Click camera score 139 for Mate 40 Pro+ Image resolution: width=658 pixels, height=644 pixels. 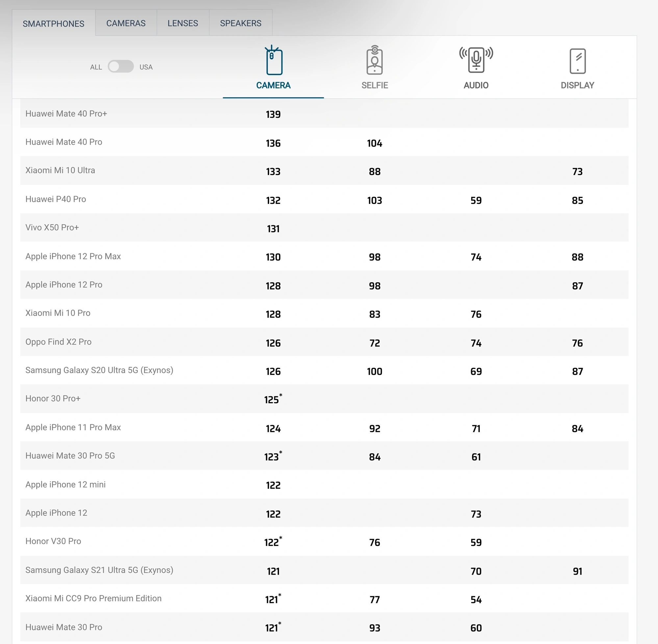click(273, 114)
